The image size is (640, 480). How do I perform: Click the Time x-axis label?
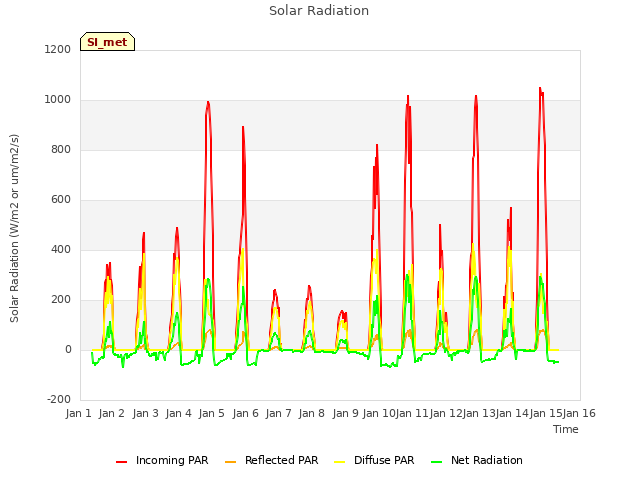(x=566, y=429)
